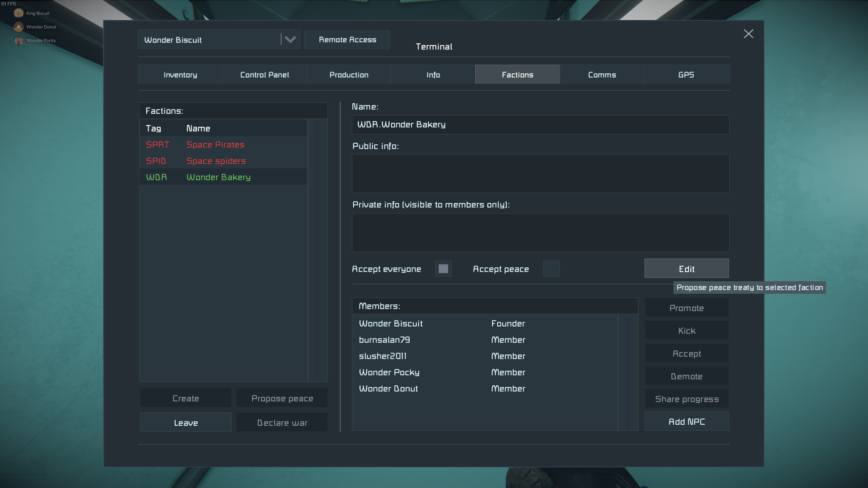Select member burnsalan79 in Members list

[x=384, y=340]
